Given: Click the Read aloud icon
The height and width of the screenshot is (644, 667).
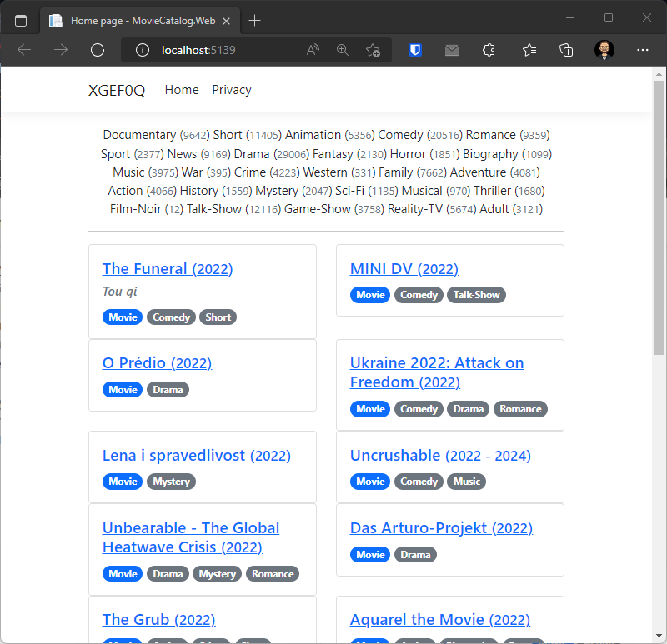Looking at the screenshot, I should (x=313, y=50).
